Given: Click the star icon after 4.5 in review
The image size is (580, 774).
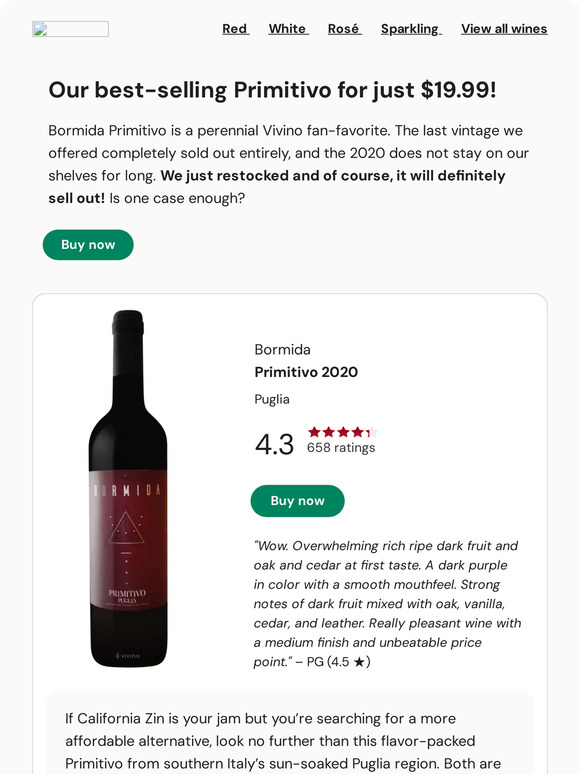Looking at the screenshot, I should (x=359, y=662).
